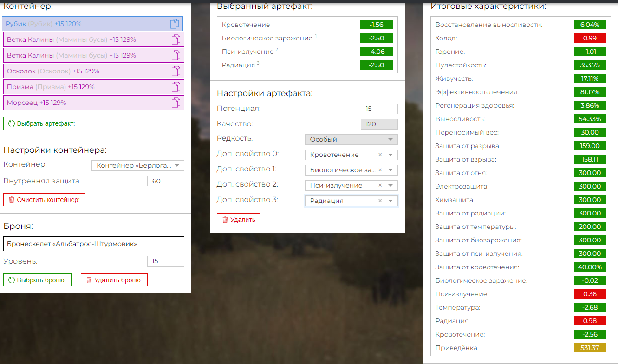The image size is (618, 364).
Task: Click Восстановление выносливости value 6.04%
Action: point(590,25)
